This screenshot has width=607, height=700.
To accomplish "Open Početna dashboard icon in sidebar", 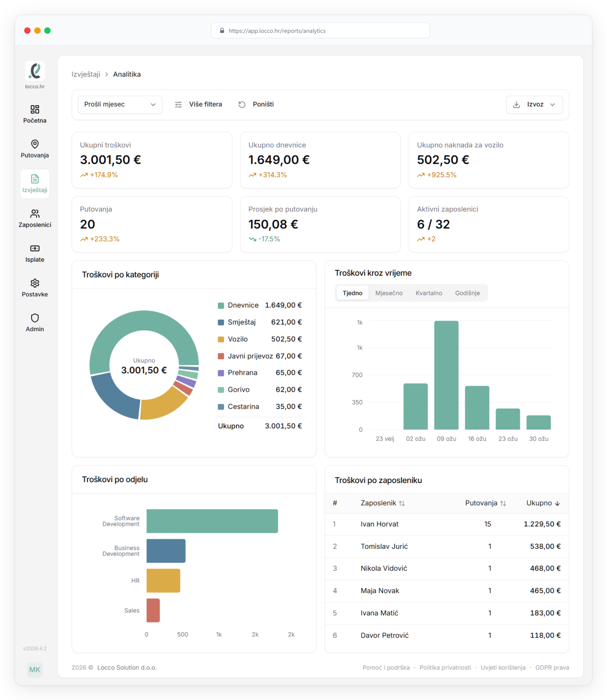I will tap(35, 109).
